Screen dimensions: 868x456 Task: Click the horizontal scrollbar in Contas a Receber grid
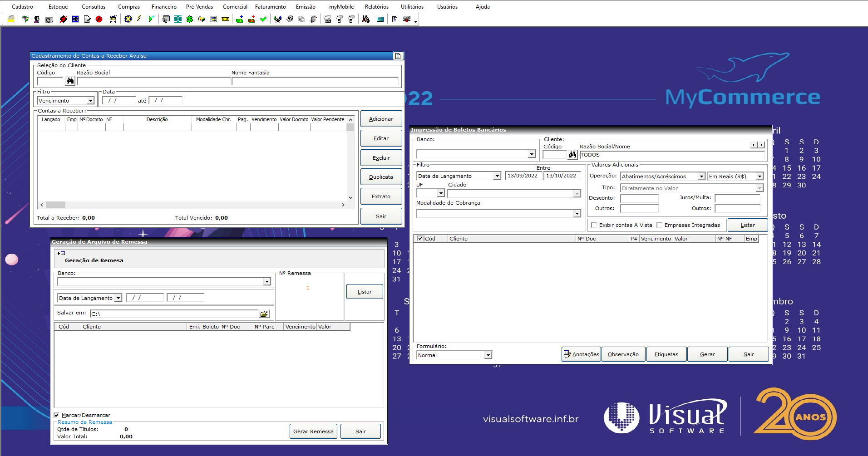192,205
